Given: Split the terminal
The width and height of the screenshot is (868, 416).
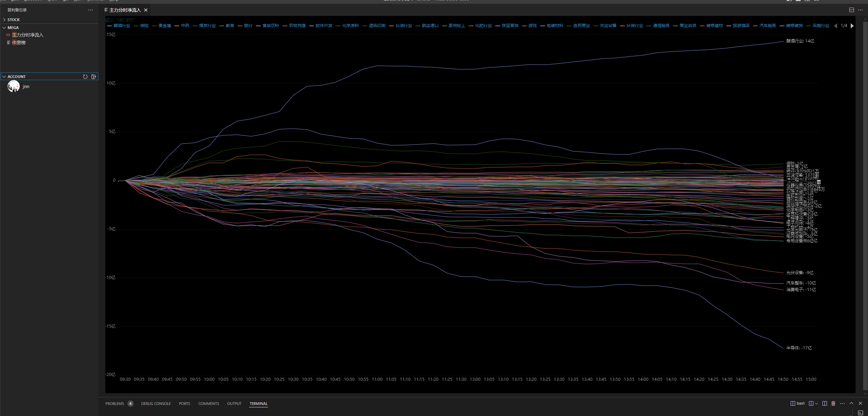Looking at the screenshot, I should (824, 404).
